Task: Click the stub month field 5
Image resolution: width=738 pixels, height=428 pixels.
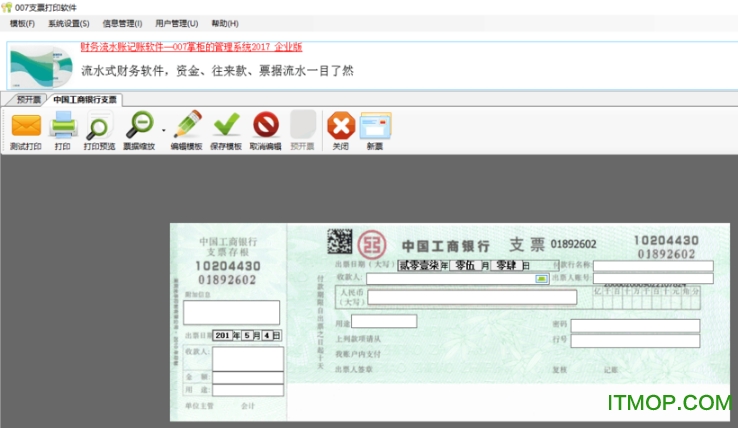Action: 247,336
